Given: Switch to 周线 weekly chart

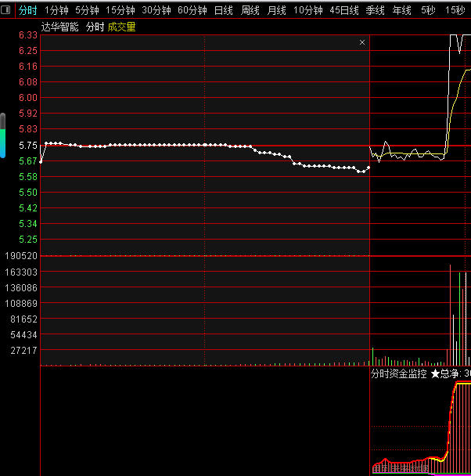Looking at the screenshot, I should [x=250, y=10].
